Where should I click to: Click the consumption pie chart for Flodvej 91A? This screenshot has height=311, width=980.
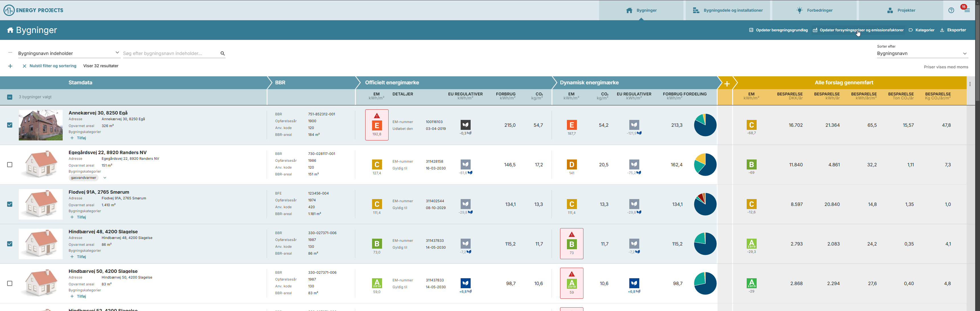point(705,204)
